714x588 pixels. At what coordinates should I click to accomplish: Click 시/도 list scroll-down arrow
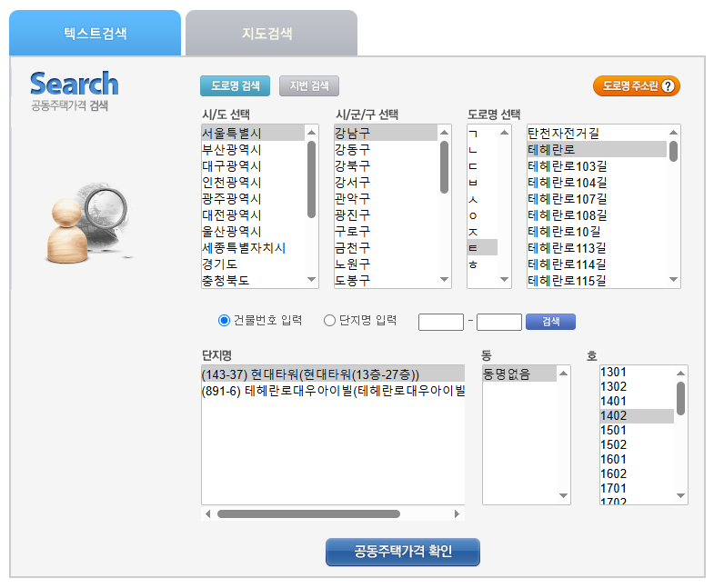(x=311, y=279)
